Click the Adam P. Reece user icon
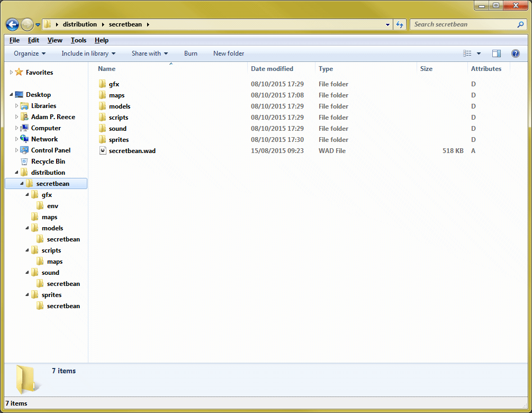The height and width of the screenshot is (413, 532). [24, 116]
